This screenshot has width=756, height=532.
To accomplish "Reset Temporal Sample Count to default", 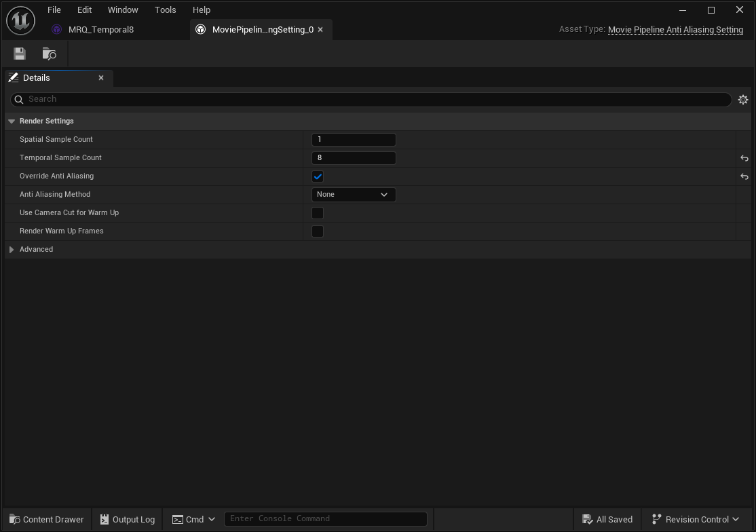I will [x=744, y=158].
